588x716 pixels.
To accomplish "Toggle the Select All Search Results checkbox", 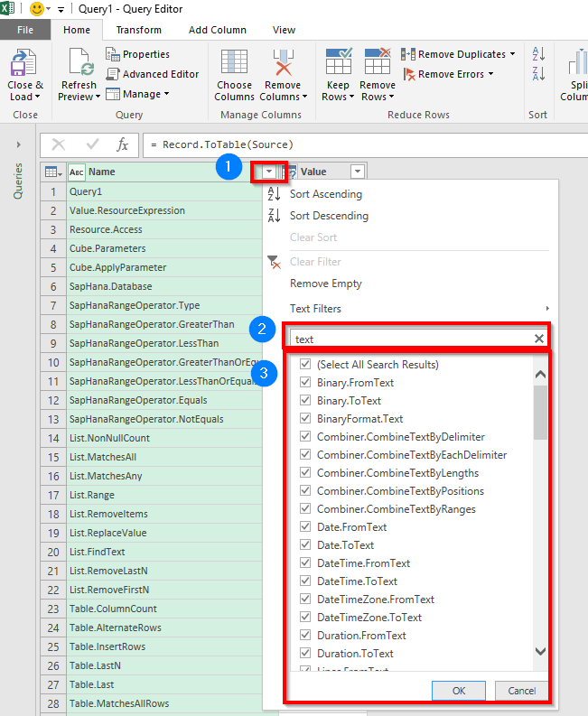I will click(x=305, y=365).
